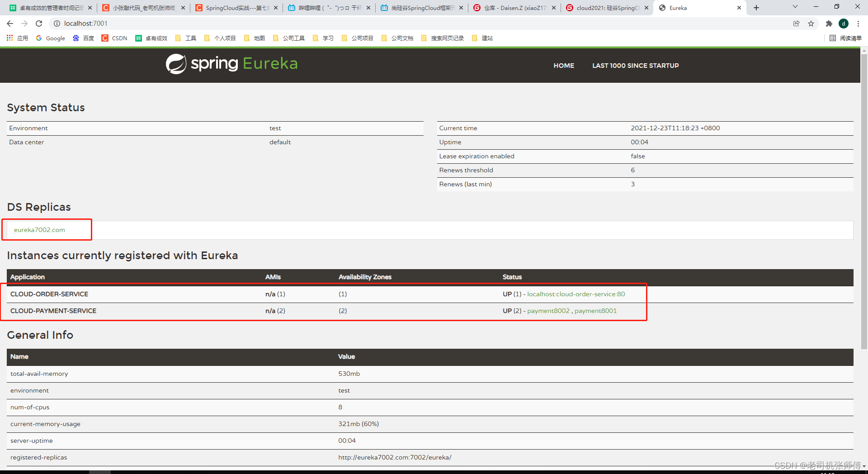Open the 卓有成效 bookmark

coord(151,38)
